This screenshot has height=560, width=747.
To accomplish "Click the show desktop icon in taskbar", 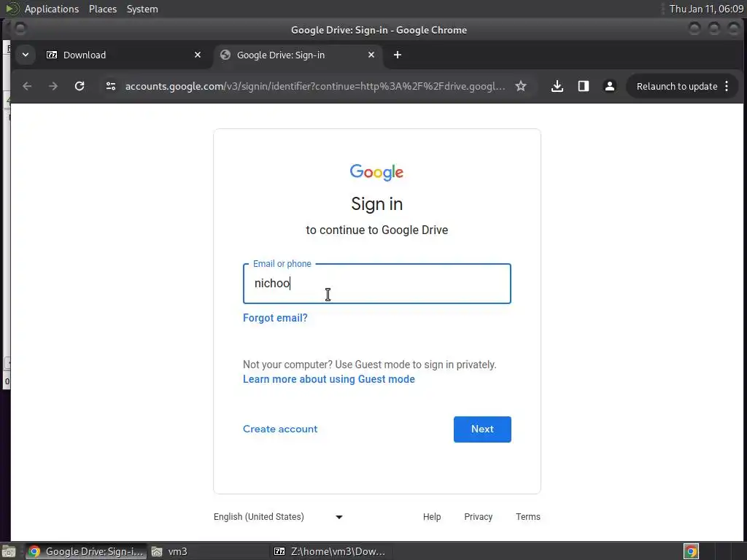I will point(9,551).
